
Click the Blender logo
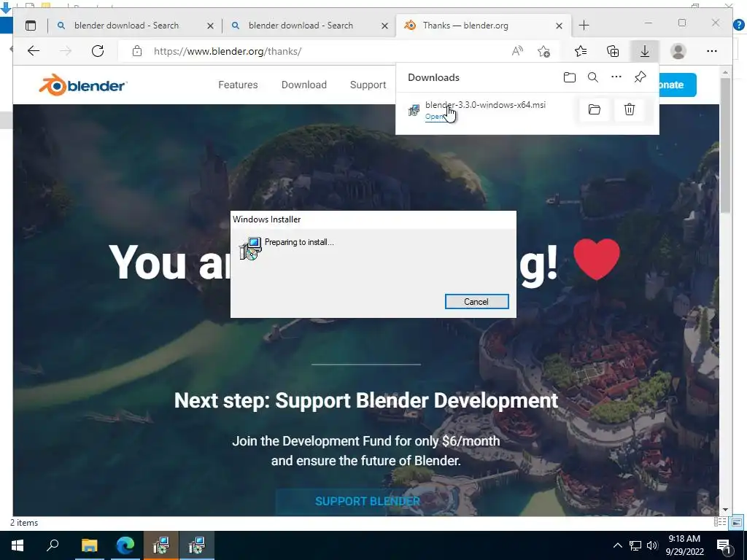coord(83,85)
